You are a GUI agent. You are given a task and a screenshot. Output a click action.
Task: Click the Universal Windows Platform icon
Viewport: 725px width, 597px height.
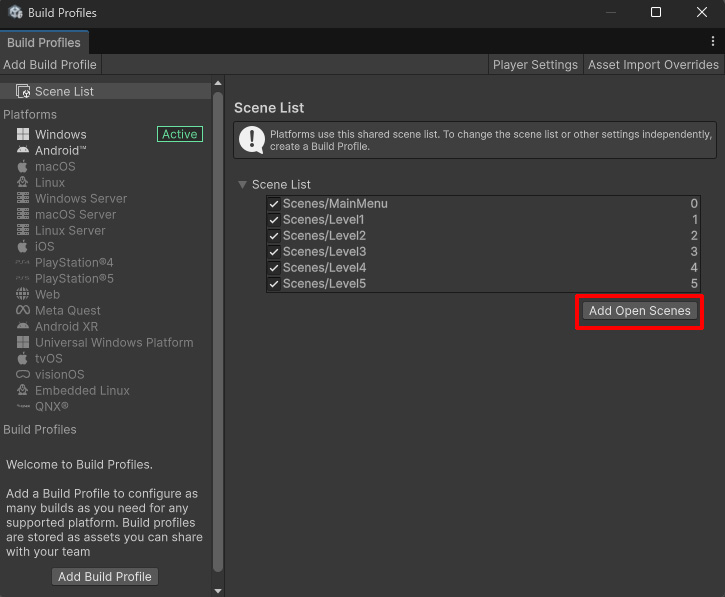pyautogui.click(x=23, y=342)
